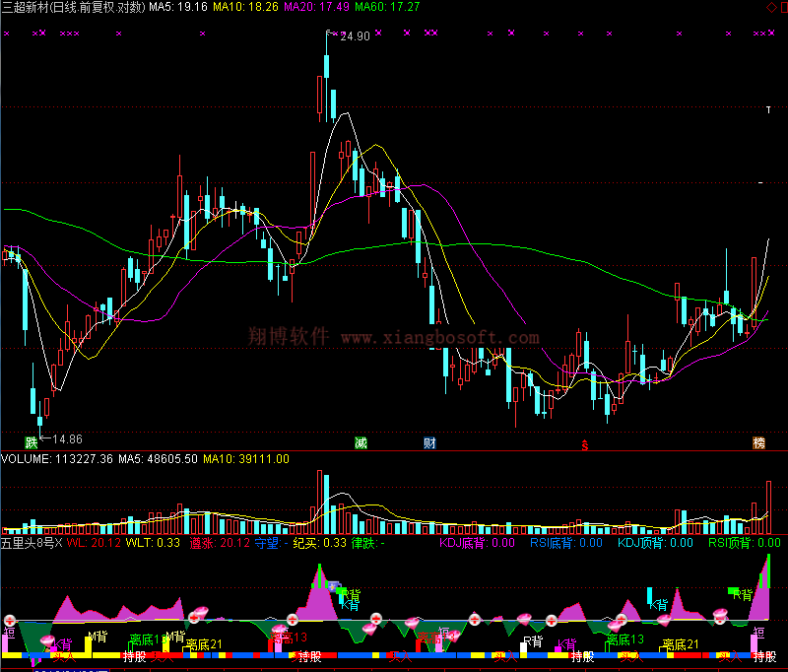Click the orange 榜 badge under the chart
This screenshot has height=672, width=788.
click(758, 442)
